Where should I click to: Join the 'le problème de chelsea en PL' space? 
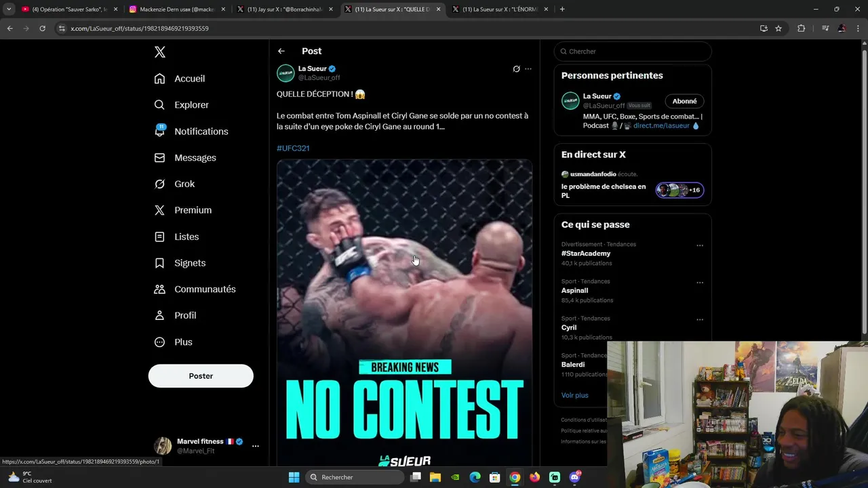click(604, 191)
